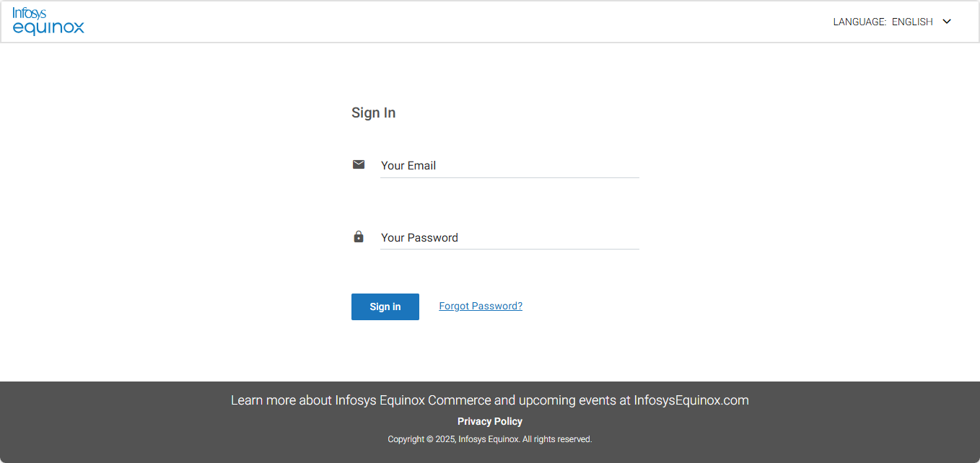This screenshot has width=980, height=463.
Task: Click the padlock icon beside Your Password
Action: 359,237
